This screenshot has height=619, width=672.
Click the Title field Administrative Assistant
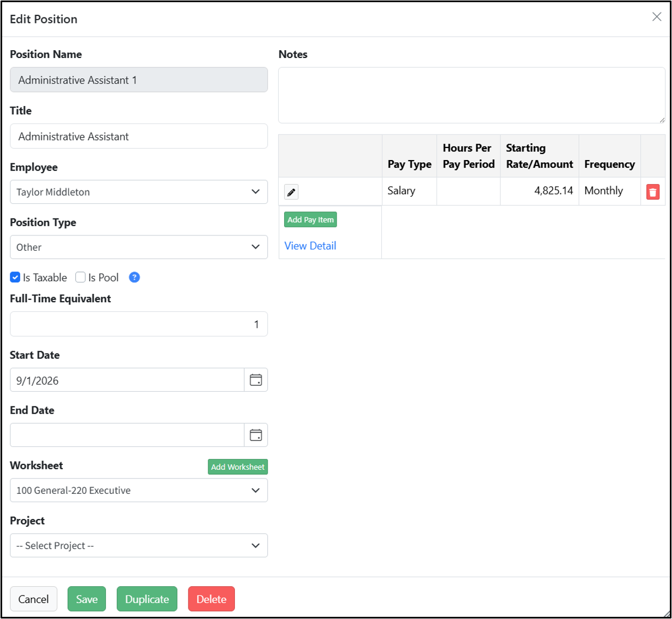point(139,136)
